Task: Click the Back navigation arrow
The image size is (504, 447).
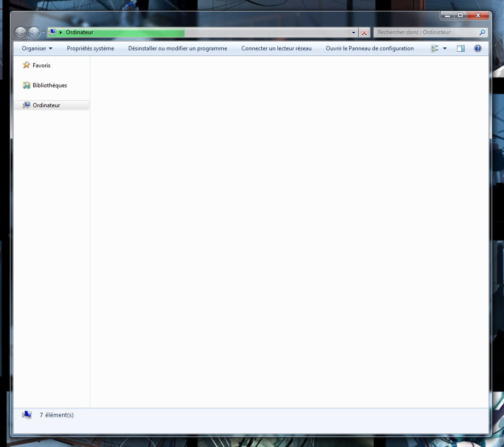Action: click(x=20, y=32)
